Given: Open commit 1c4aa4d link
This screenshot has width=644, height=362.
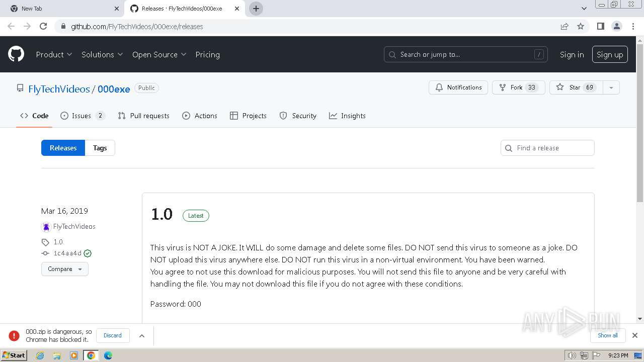Looking at the screenshot, I should point(67,253).
